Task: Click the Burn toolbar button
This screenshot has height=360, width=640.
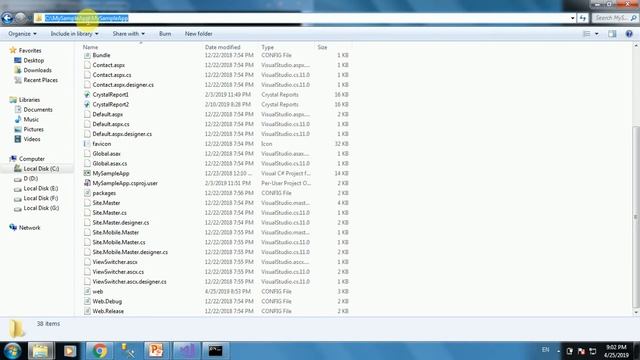Action: pos(165,34)
